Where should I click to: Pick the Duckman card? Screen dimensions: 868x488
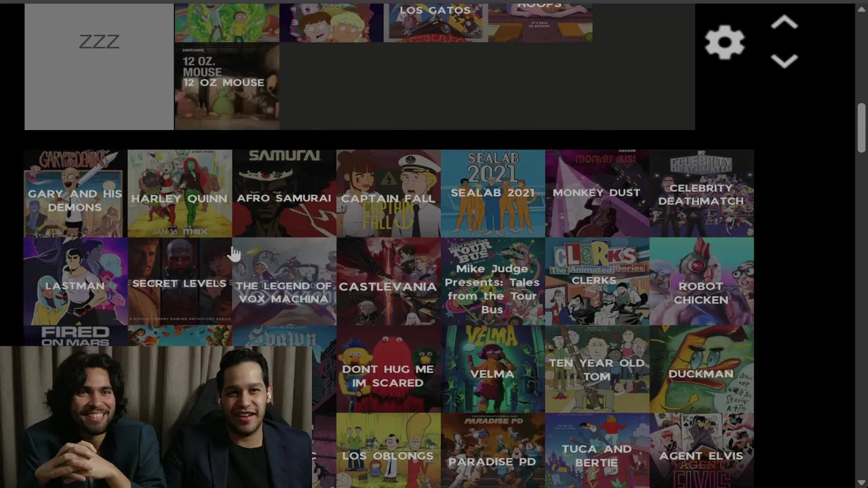click(x=702, y=369)
